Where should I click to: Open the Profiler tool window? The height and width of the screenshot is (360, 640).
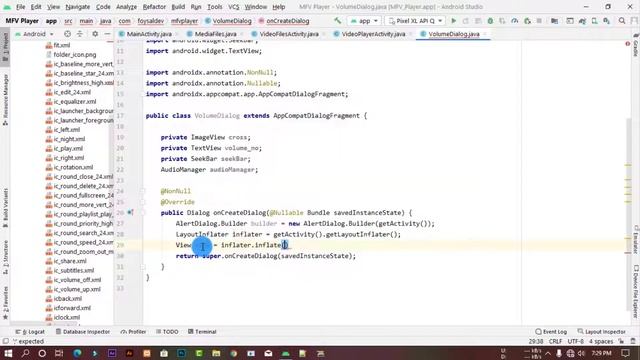pos(133,332)
